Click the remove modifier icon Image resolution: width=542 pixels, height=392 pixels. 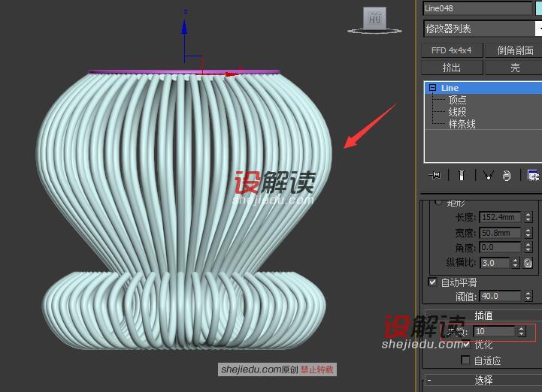(x=507, y=175)
